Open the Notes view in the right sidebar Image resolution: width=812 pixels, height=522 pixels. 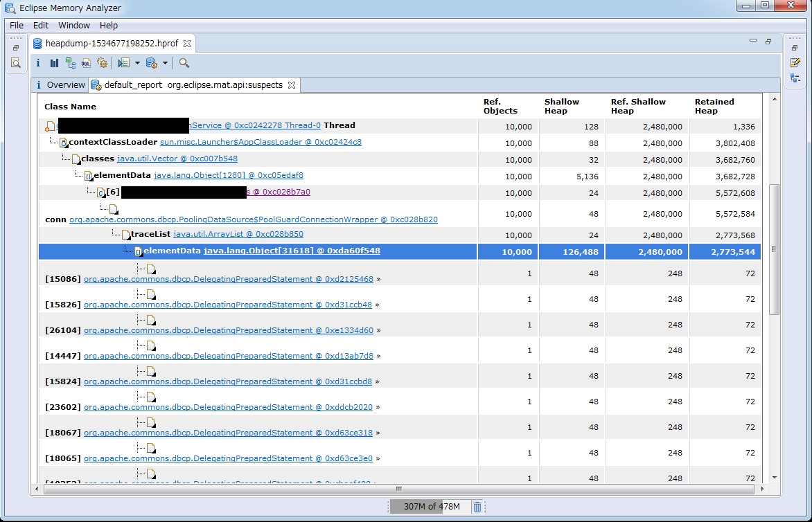(x=795, y=62)
